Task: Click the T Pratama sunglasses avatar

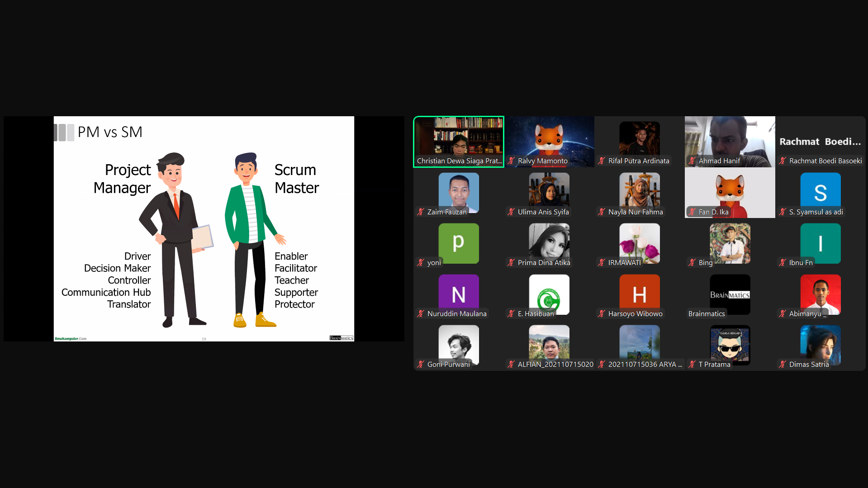Action: click(x=730, y=344)
